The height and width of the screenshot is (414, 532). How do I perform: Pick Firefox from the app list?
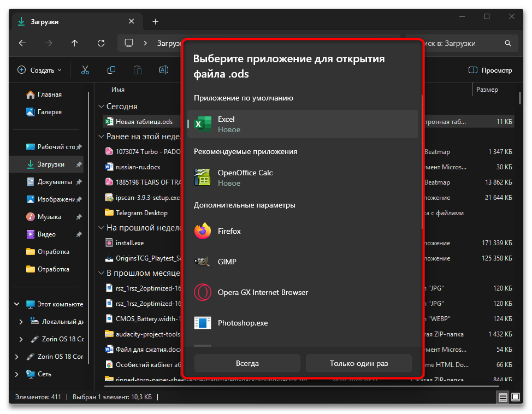[x=302, y=231]
